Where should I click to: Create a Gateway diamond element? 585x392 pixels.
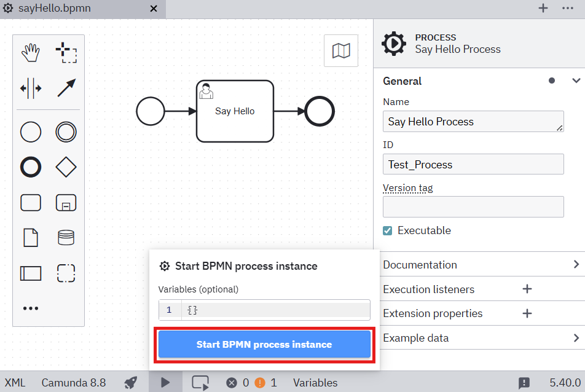click(x=66, y=167)
